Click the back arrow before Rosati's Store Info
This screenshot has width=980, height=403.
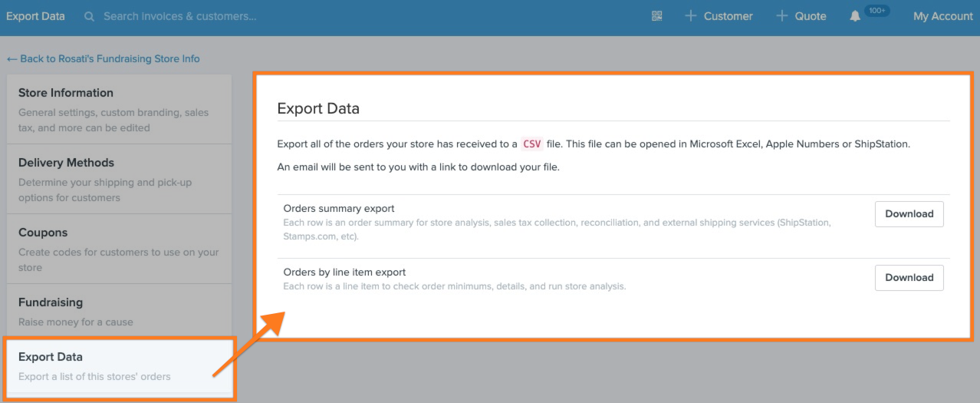click(x=12, y=58)
